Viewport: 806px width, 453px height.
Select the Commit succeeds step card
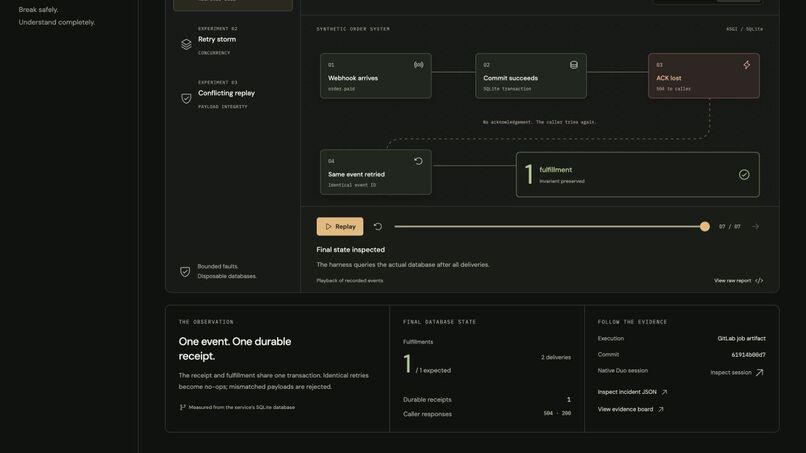pos(531,76)
